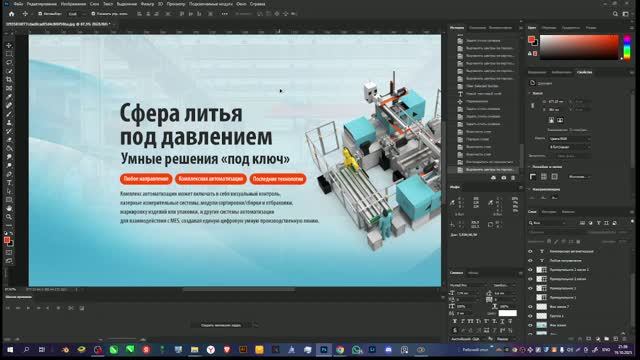This screenshot has height=360, width=640.
Task: Select the Zoom tool
Action: point(9,217)
